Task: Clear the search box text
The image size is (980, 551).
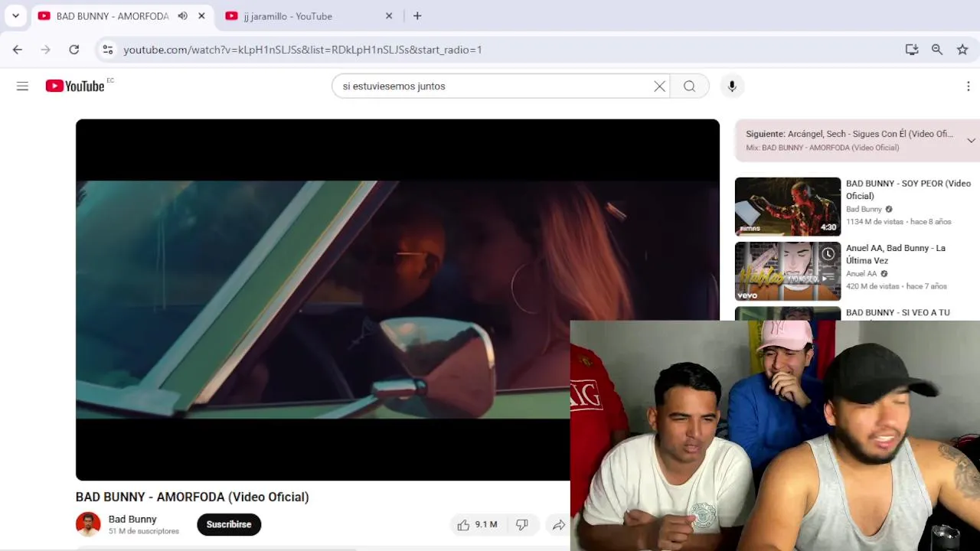Action: click(659, 86)
